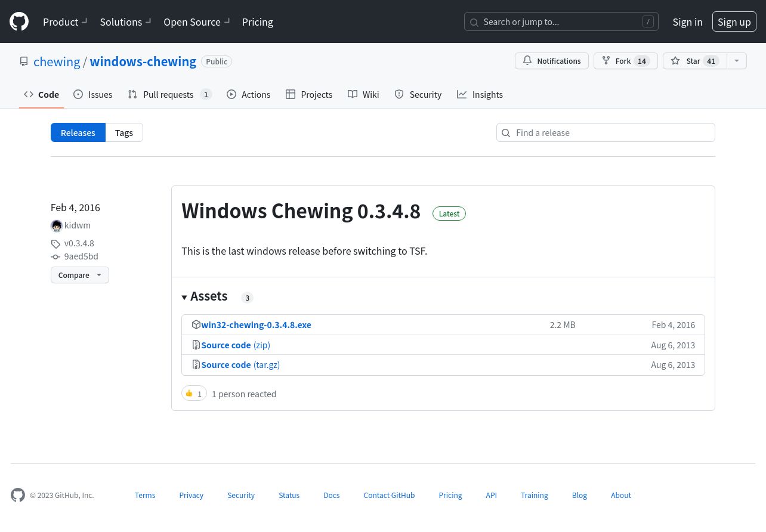Click kidwm's avatar image
This screenshot has width=766, height=532.
pyautogui.click(x=57, y=225)
